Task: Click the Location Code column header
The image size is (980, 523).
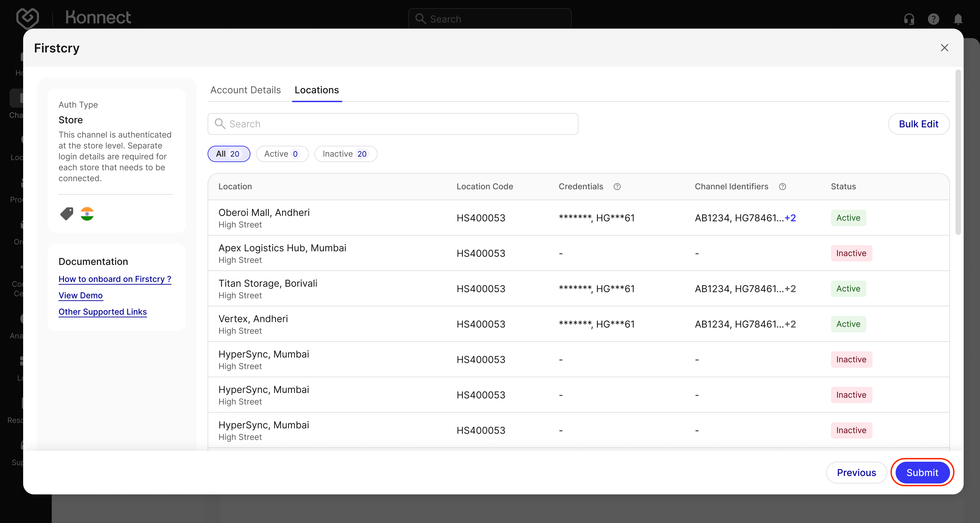Action: 485,187
